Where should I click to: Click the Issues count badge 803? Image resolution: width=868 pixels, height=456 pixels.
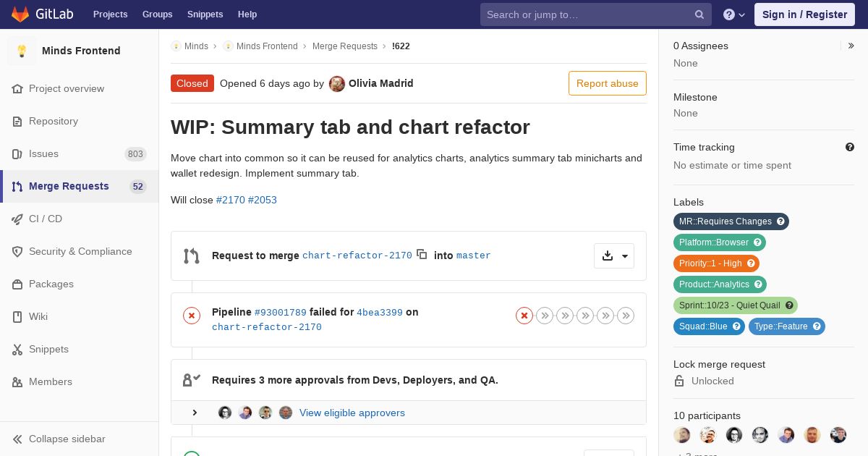pyautogui.click(x=135, y=154)
